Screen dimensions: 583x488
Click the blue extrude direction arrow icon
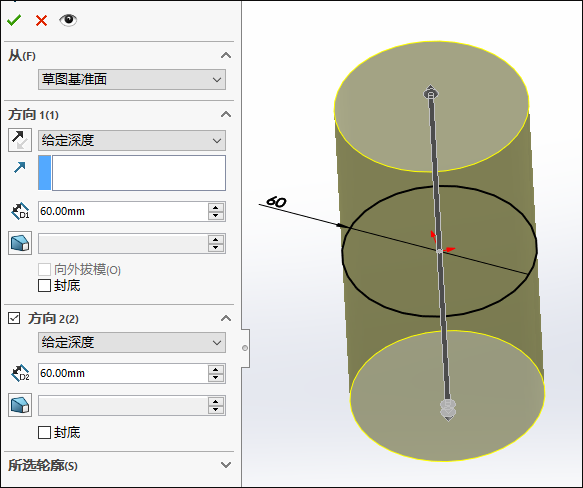(20, 167)
